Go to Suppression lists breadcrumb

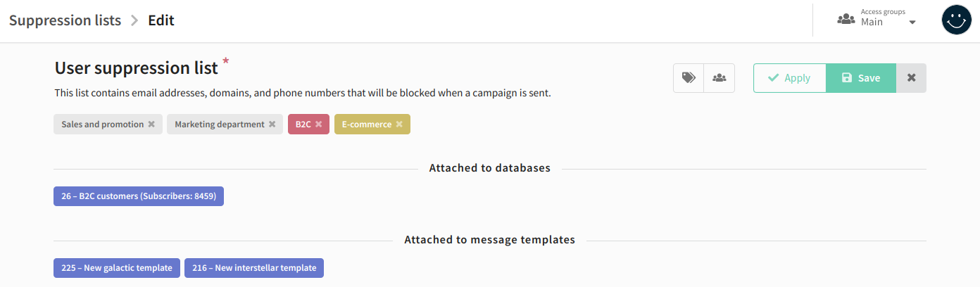tap(65, 20)
